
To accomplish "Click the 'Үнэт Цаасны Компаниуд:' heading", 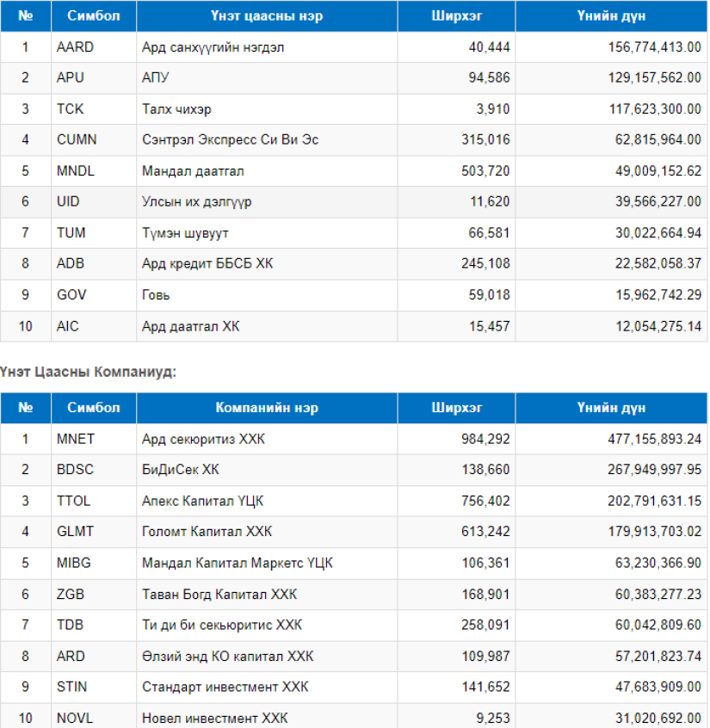I will point(89,372).
